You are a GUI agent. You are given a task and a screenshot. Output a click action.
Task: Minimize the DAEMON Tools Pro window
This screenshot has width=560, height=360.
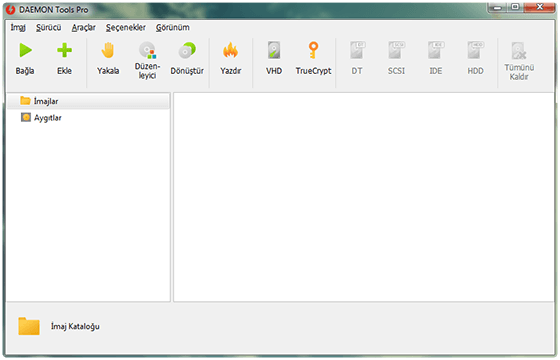click(498, 8)
